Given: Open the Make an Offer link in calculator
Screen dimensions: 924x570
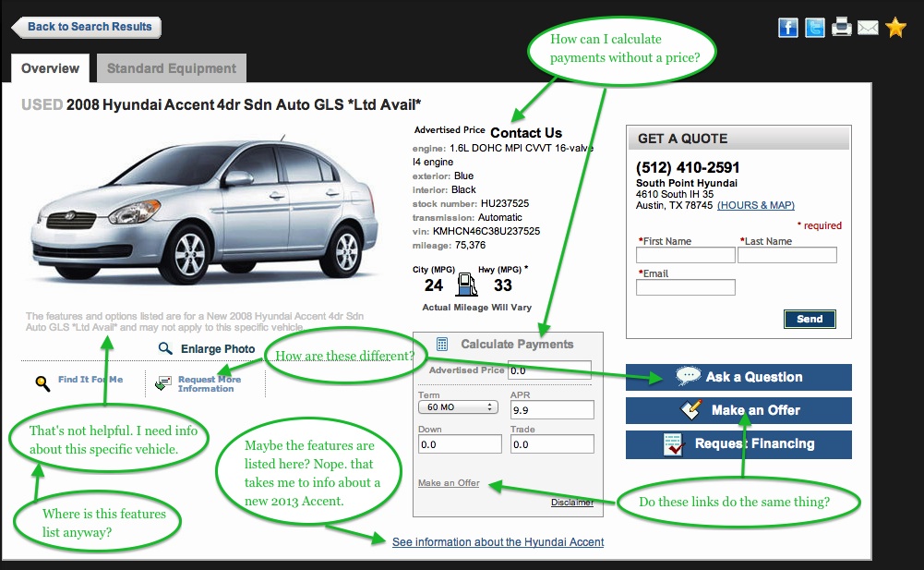Looking at the screenshot, I should click(x=449, y=482).
